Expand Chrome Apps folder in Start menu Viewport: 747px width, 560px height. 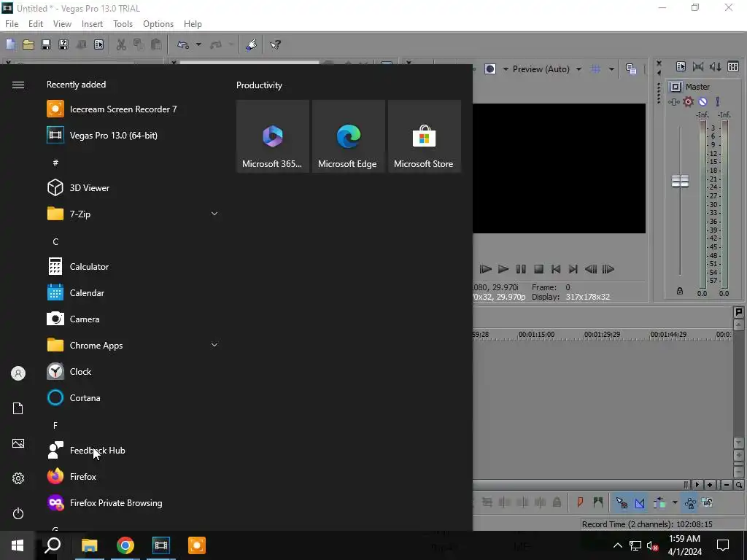pos(133,345)
